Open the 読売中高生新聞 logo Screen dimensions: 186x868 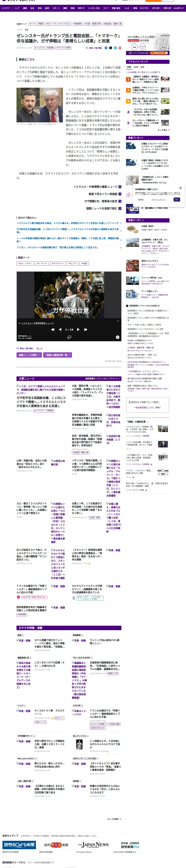point(56,845)
